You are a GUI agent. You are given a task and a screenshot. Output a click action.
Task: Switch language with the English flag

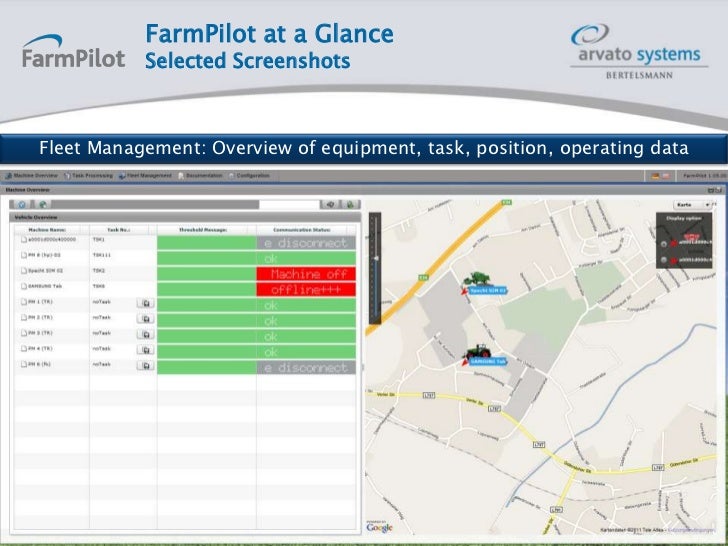[666, 176]
